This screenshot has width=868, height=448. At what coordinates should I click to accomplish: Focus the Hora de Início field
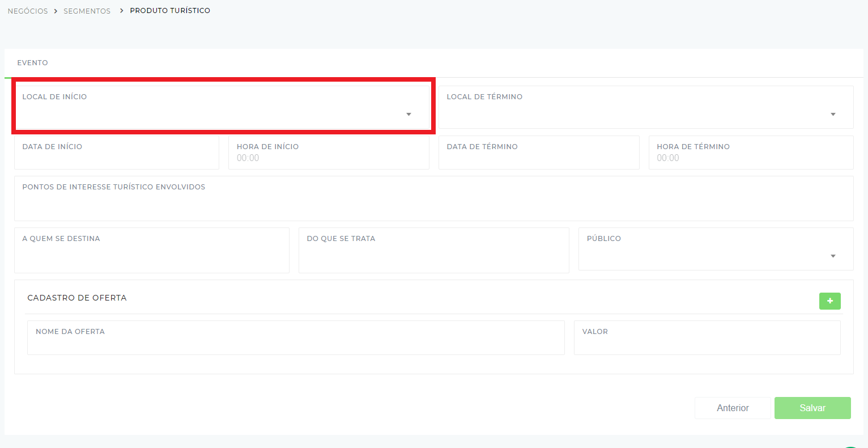tap(329, 153)
